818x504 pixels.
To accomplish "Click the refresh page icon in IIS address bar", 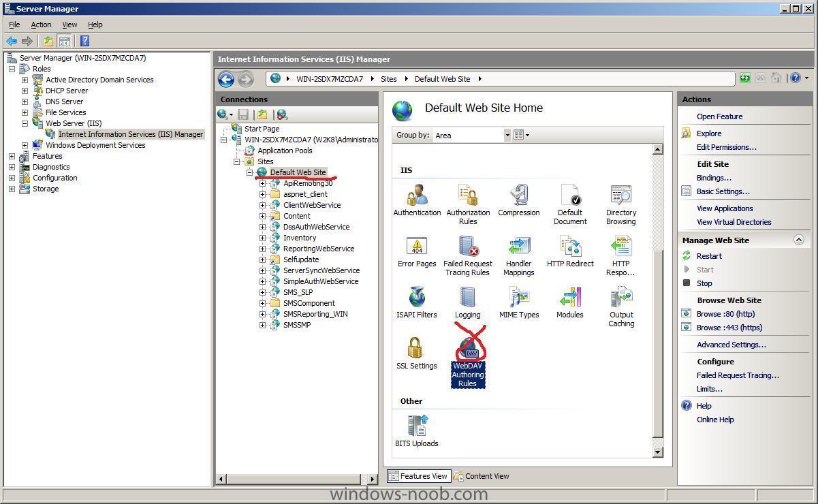I will [745, 78].
